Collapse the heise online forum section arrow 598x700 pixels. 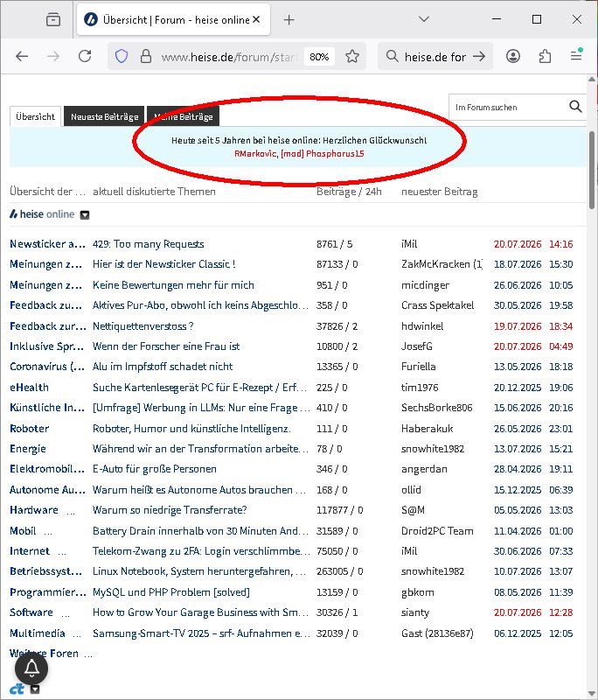pyautogui.click(x=85, y=215)
